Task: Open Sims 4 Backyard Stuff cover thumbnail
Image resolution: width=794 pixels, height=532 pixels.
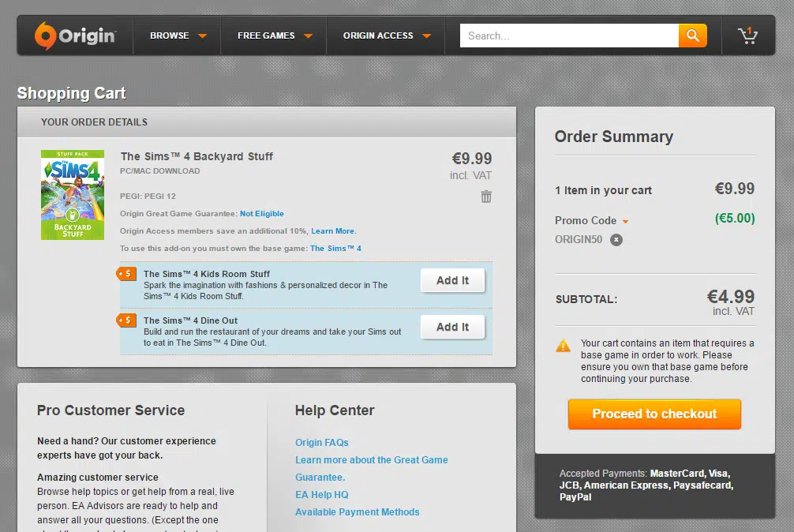Action: coord(73,195)
